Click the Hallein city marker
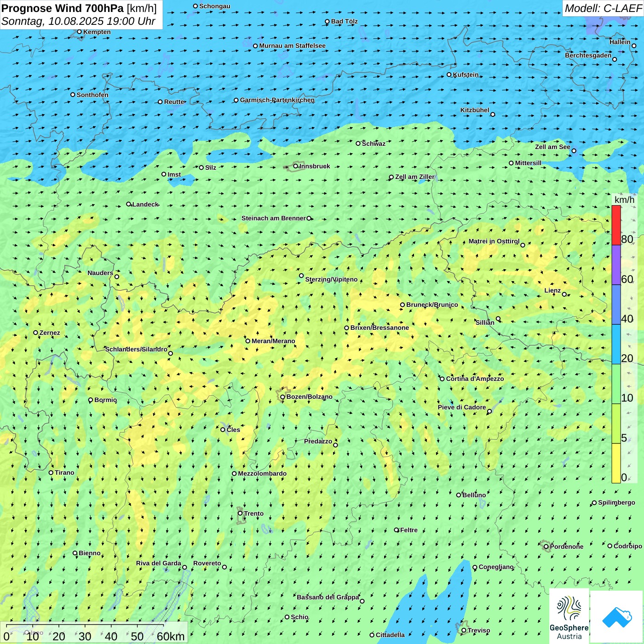644x644 pixels. click(x=634, y=46)
